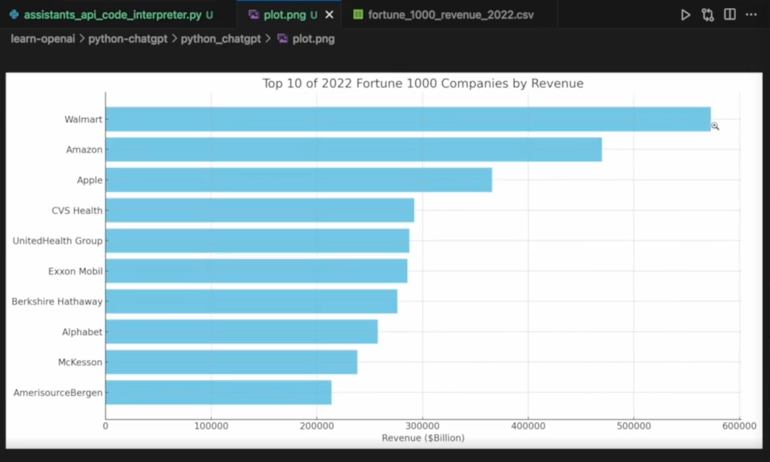Image resolution: width=770 pixels, height=462 pixels.
Task: Click the Exxon Mobil label
Action: pos(75,271)
